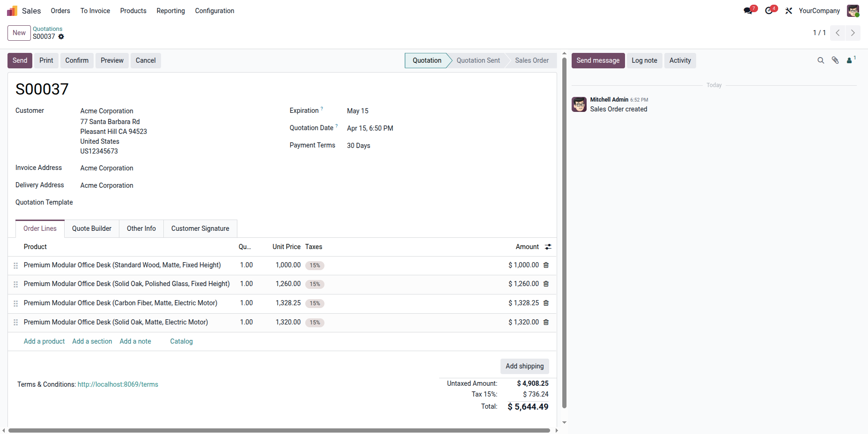Select the Quotation Sent status stage
The image size is (868, 434).
tap(478, 60)
